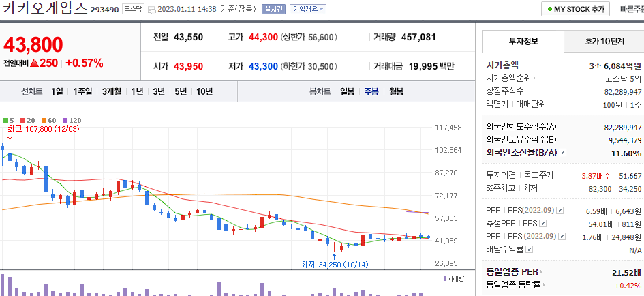Click the 외국인소진율 11.60% value
Viewport: 644px width, 296px height.
coord(628,153)
